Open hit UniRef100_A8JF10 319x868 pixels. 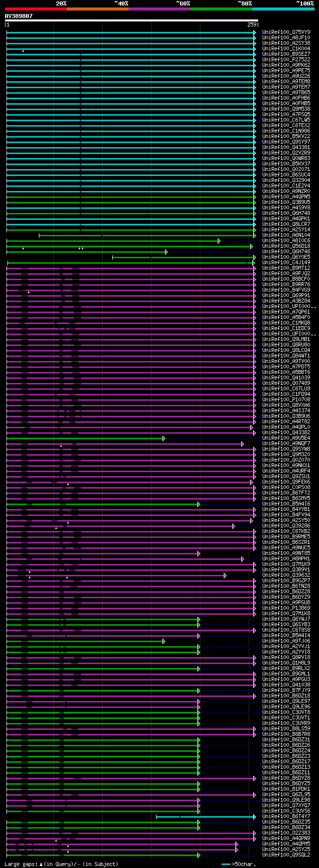[x=286, y=37]
